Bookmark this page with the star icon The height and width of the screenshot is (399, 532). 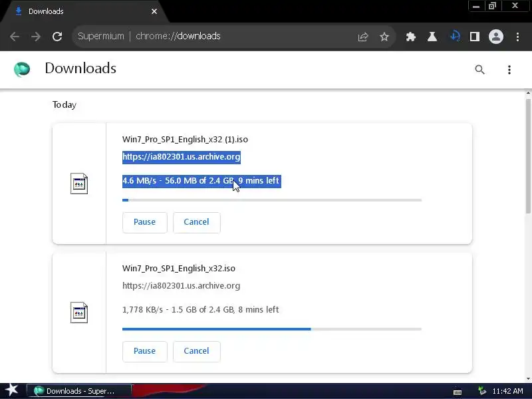pyautogui.click(x=384, y=37)
